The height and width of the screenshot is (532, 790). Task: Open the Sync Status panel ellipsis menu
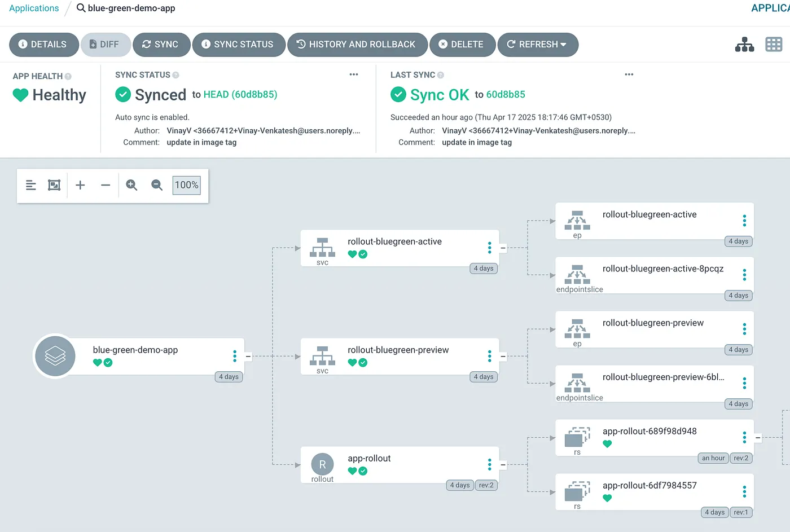(354, 74)
